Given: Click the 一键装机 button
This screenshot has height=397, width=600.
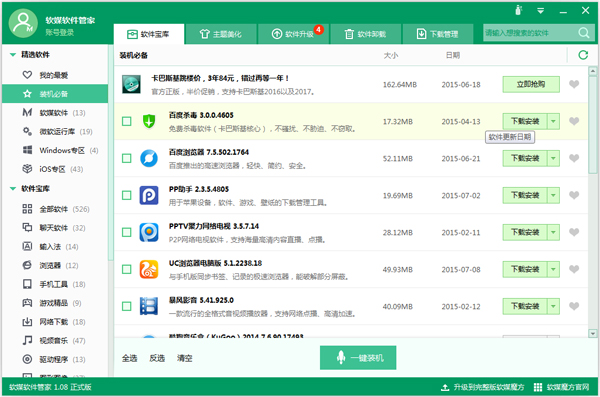Looking at the screenshot, I should click(358, 358).
